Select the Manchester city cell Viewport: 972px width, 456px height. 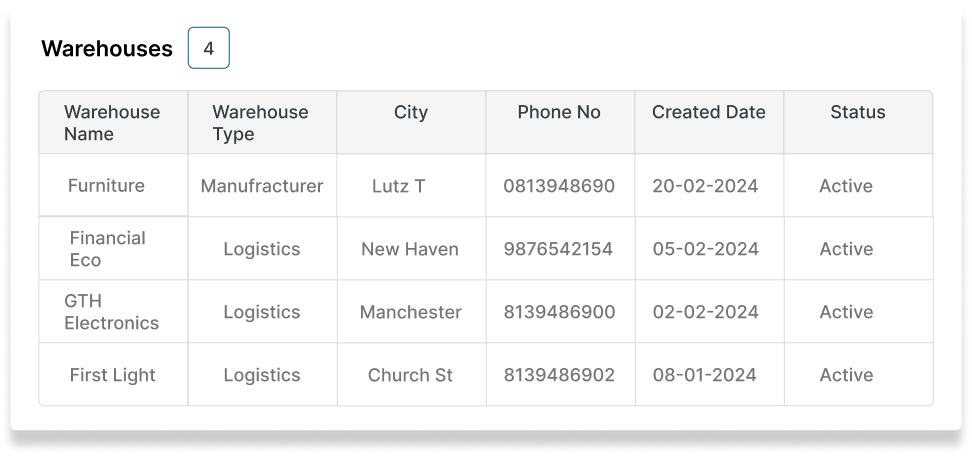[x=410, y=312]
